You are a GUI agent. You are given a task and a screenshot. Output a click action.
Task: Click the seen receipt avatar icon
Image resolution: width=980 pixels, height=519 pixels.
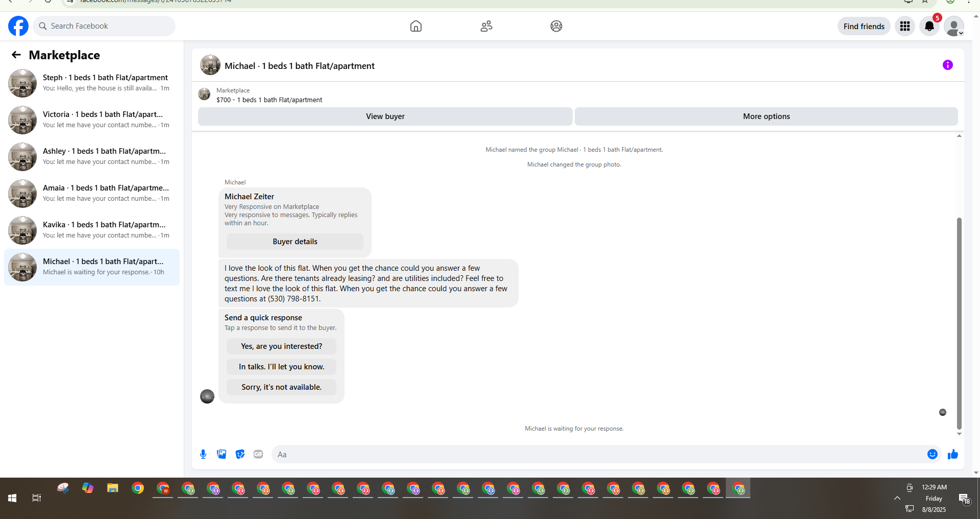943,412
